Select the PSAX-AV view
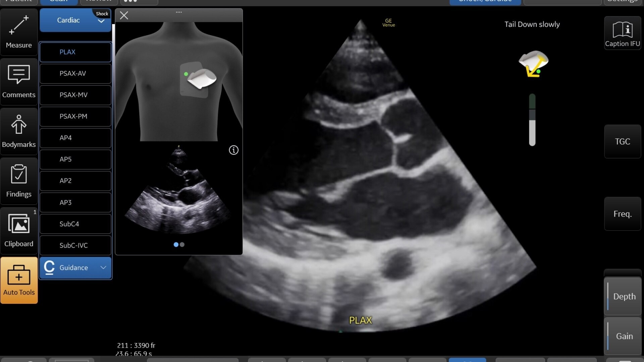Screen dimensions: 644x362 click(75, 73)
